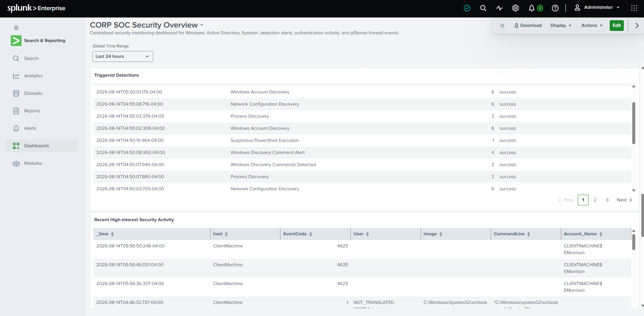This screenshot has height=316, width=644.
Task: Go to Next page of detections
Action: tap(624, 200)
